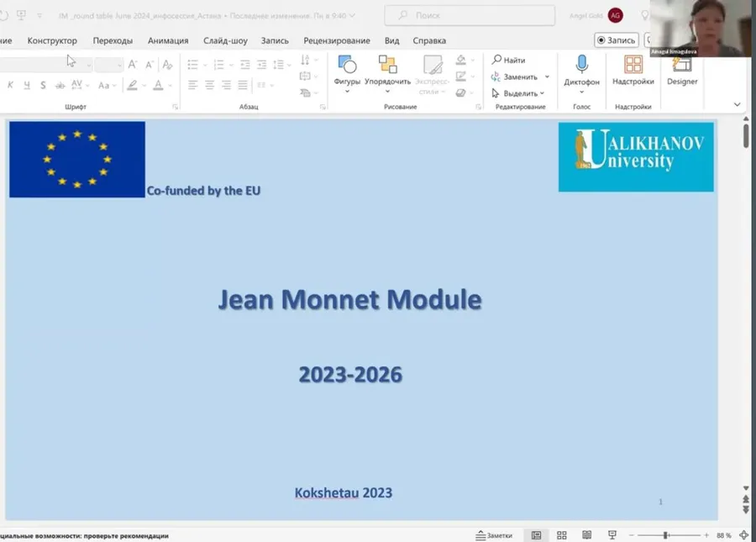Image resolution: width=756 pixels, height=542 pixels.
Task: Toggle underline formatting (Ч)
Action: [x=28, y=85]
